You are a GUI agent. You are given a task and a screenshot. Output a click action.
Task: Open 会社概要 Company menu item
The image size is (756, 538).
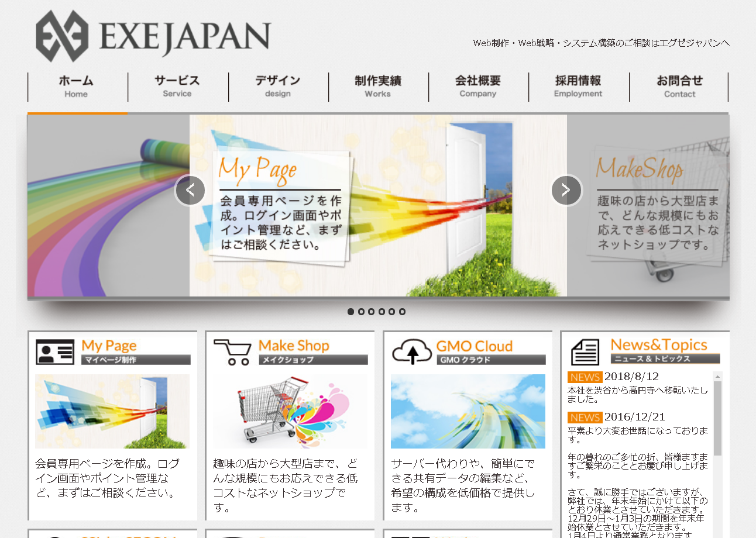click(x=478, y=87)
